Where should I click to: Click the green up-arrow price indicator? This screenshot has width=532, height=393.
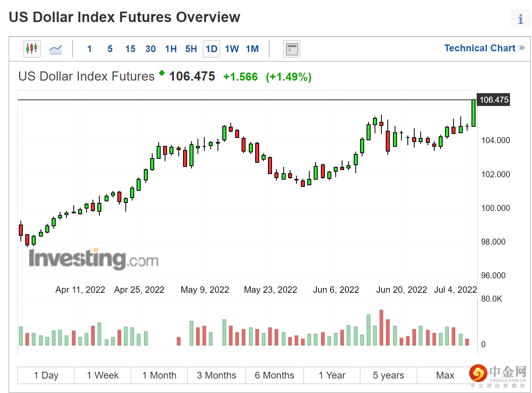tap(162, 73)
